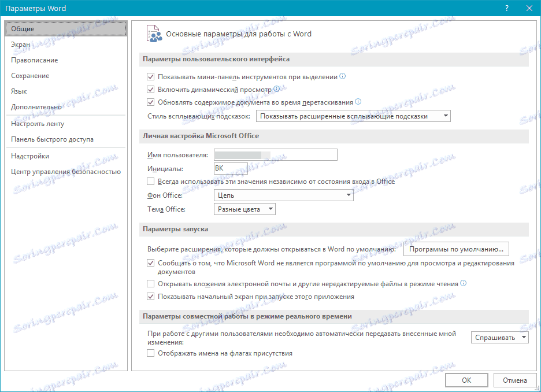Confirm settings with OK button

coord(466,380)
